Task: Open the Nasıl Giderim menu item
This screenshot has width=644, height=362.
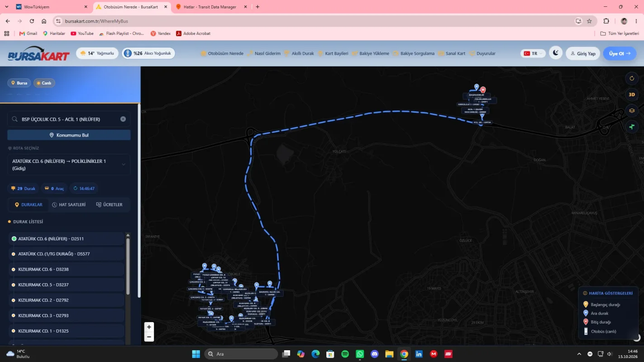Action: 264,53
